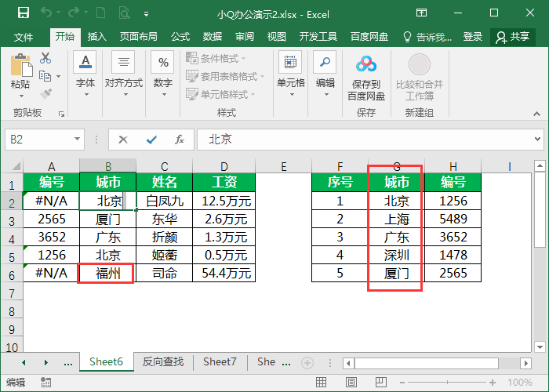Open the 数字 number format group button
Screen dimensions: 549x392
click(163, 75)
